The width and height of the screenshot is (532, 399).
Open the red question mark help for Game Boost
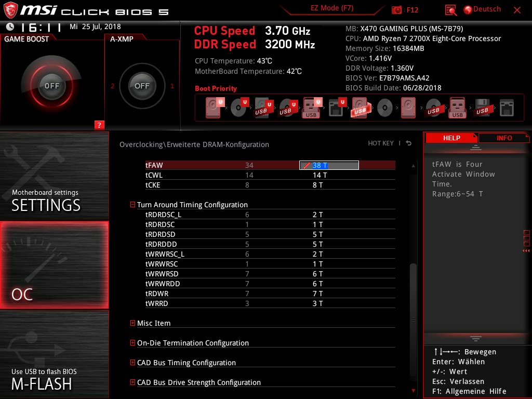99,125
